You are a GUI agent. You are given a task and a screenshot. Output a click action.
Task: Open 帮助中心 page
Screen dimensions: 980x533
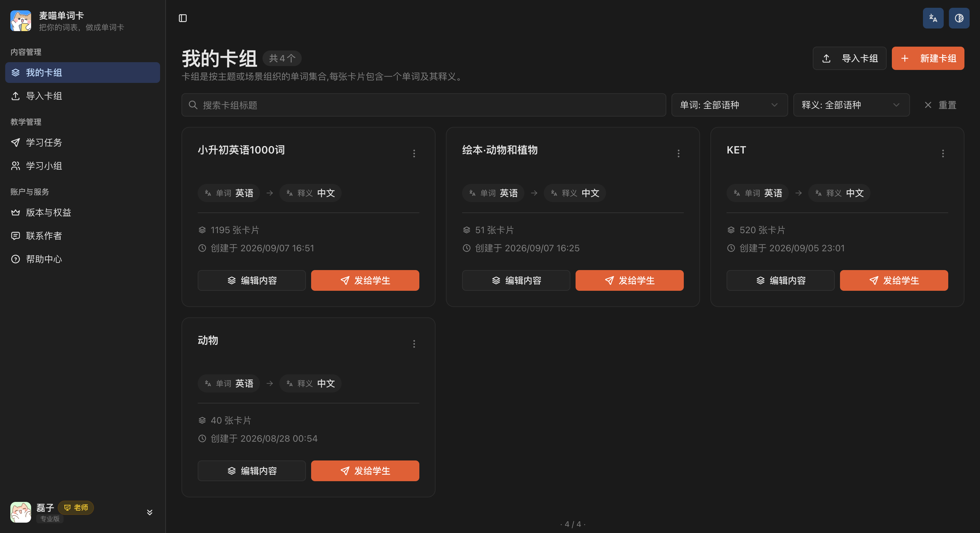click(x=83, y=259)
